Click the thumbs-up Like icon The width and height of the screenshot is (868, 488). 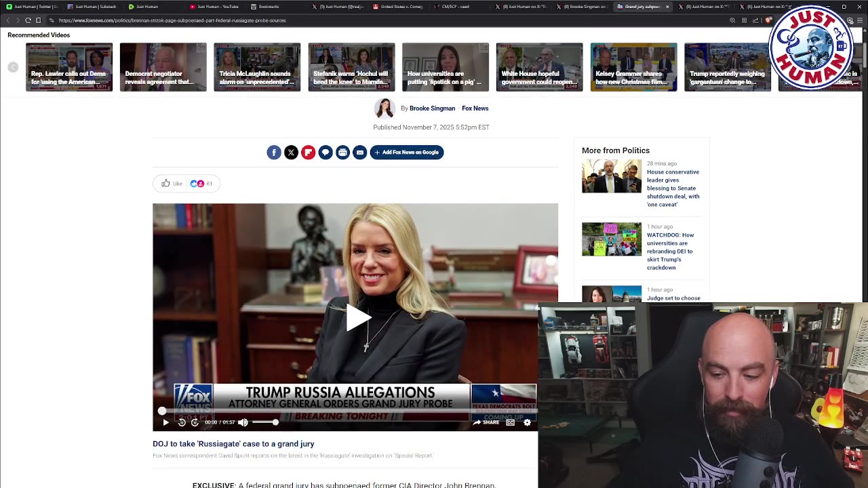coord(165,183)
